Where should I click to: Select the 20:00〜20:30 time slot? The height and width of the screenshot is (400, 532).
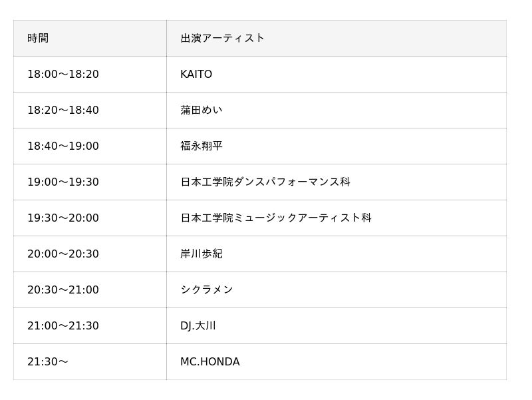[63, 254]
